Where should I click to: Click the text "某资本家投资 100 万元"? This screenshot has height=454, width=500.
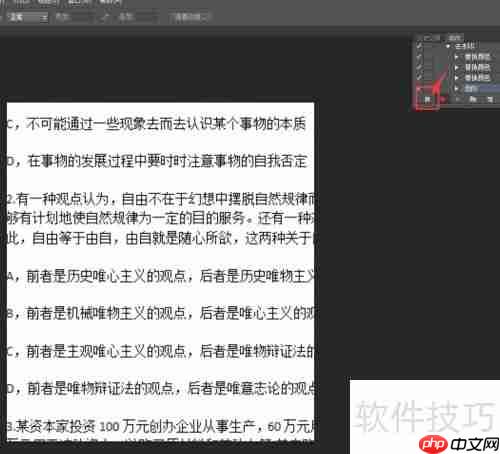tap(82, 426)
